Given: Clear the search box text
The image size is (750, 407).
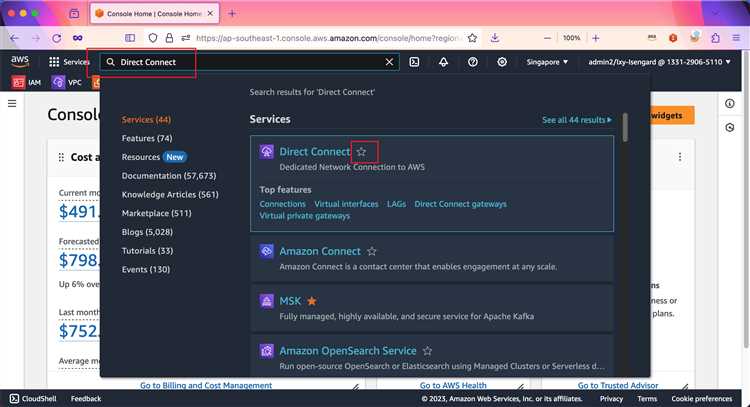Looking at the screenshot, I should point(389,62).
